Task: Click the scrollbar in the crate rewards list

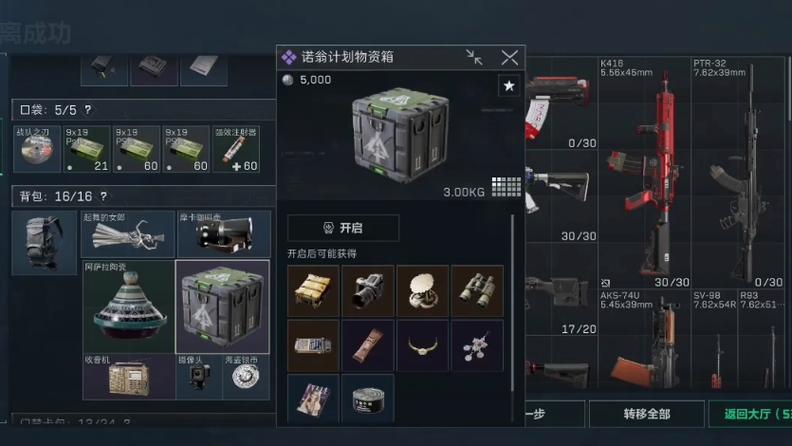Action: point(512,302)
